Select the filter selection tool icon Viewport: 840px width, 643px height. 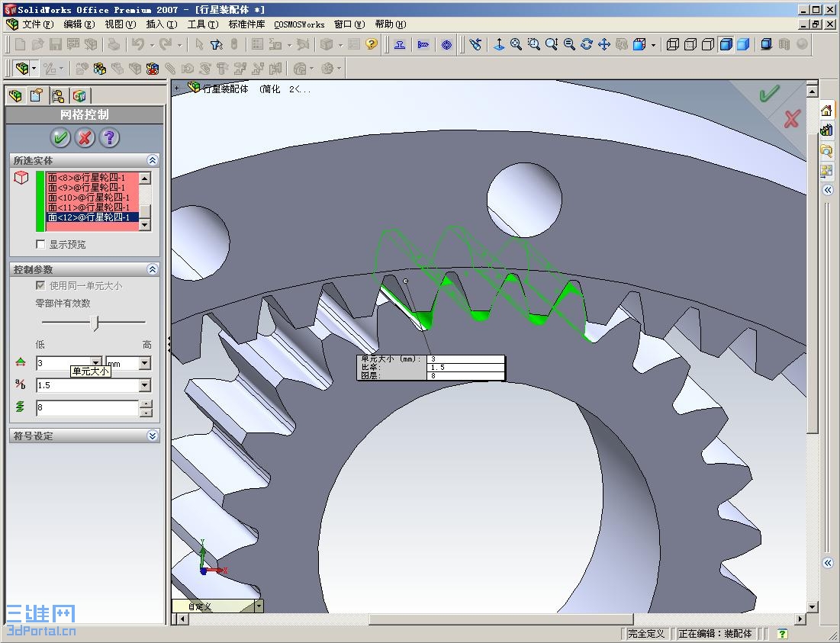[x=217, y=44]
